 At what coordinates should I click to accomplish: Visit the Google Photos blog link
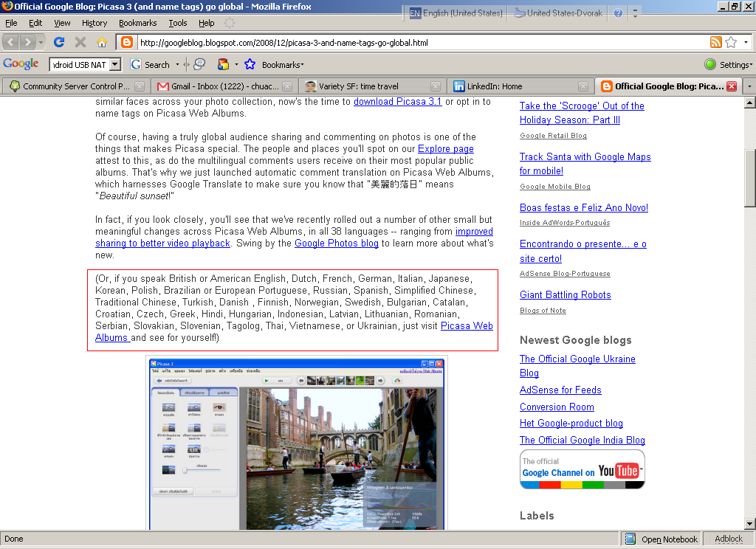337,244
